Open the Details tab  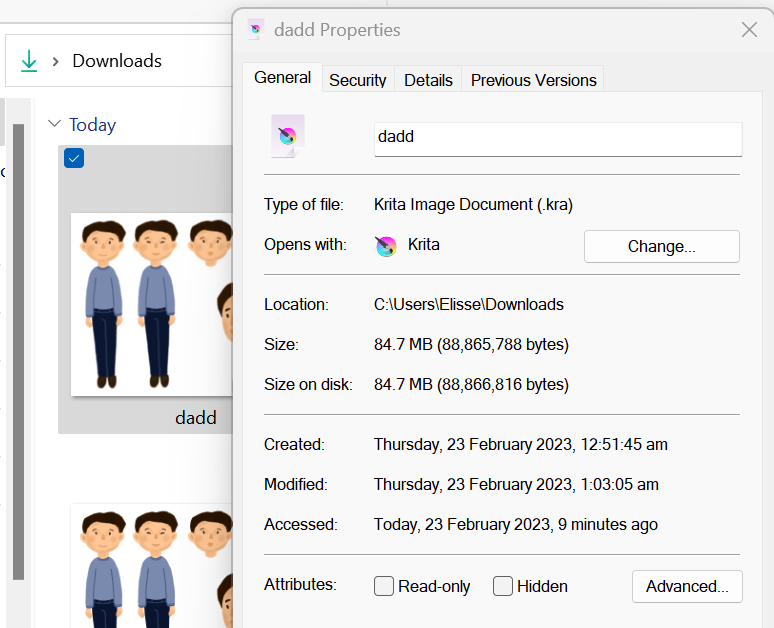(428, 80)
